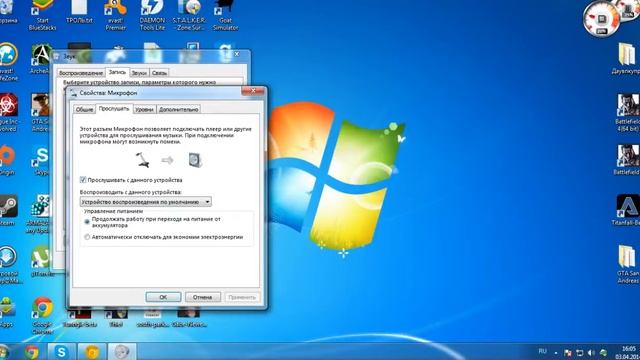Image resolution: width=640 pixels, height=360 pixels.
Task: Click the Sound window taskbar button
Action: point(122,351)
